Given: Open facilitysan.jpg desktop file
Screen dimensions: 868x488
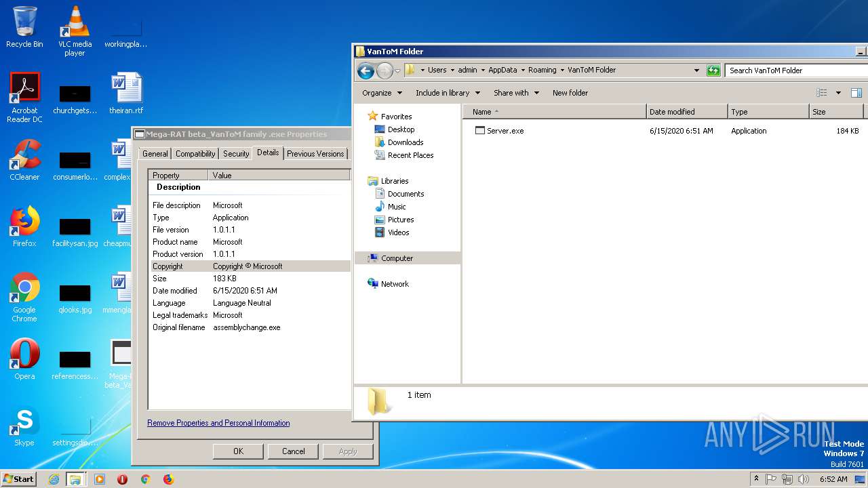Looking at the screenshot, I should point(75,231).
